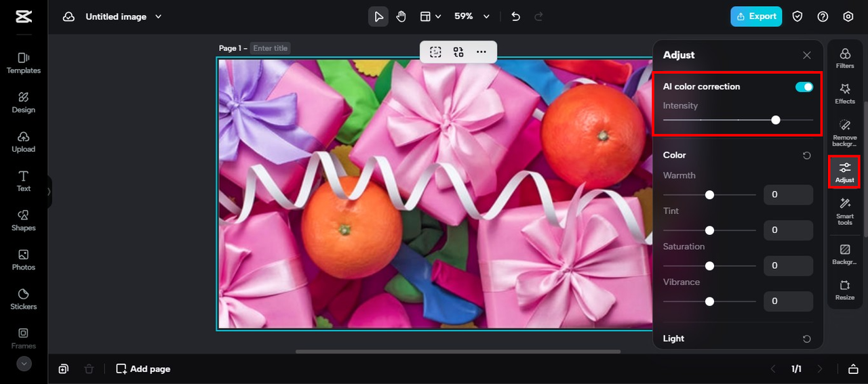Go to previous page arrow
The image size is (868, 384).
pyautogui.click(x=773, y=369)
